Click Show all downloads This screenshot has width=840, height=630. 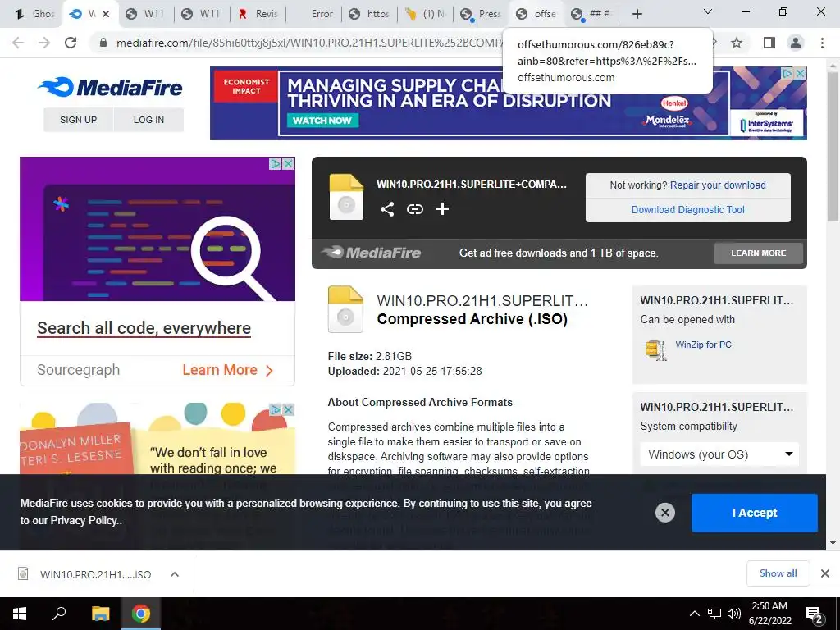coord(778,573)
